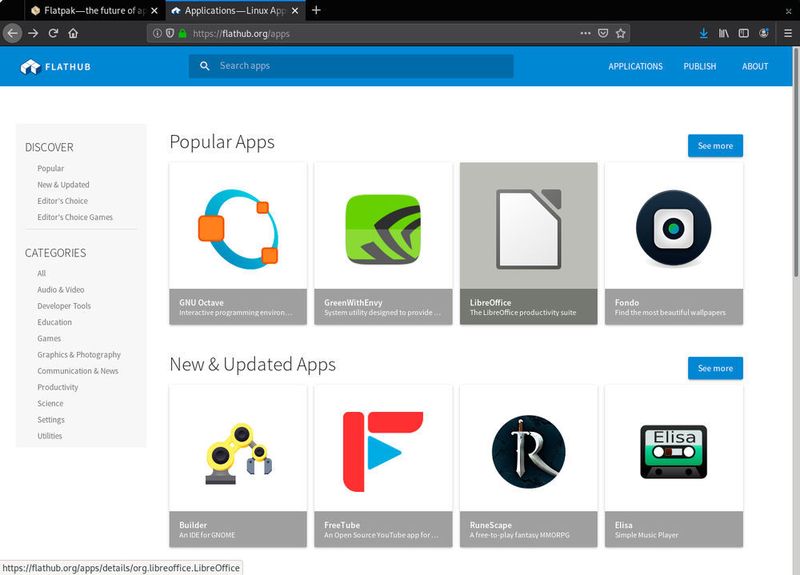Screen dimensions: 800x575
Task: Select the Games category
Action: (x=49, y=339)
